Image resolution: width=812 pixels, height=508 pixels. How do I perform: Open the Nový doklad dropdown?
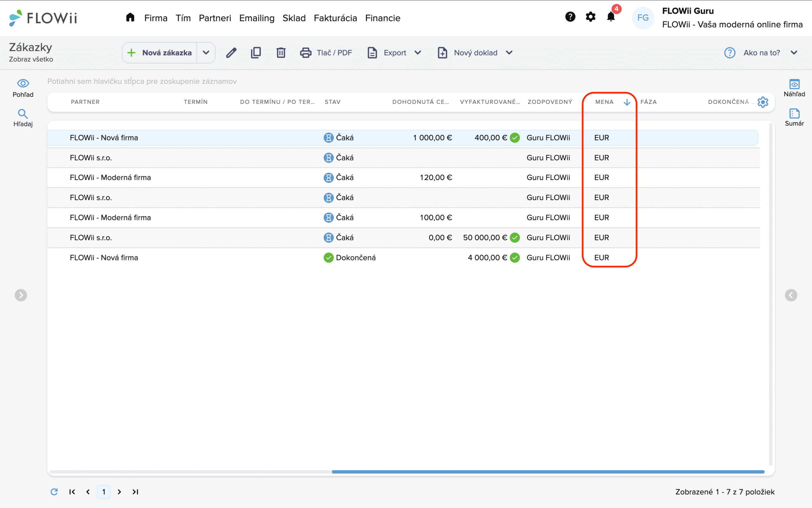click(x=475, y=53)
